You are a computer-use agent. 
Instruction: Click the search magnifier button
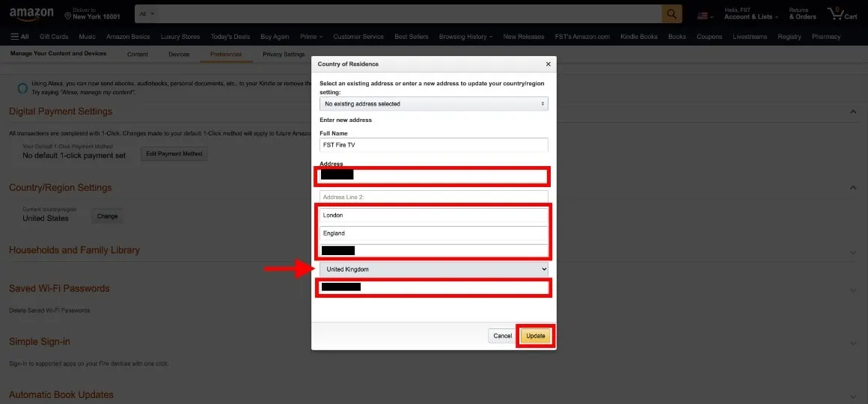click(671, 13)
